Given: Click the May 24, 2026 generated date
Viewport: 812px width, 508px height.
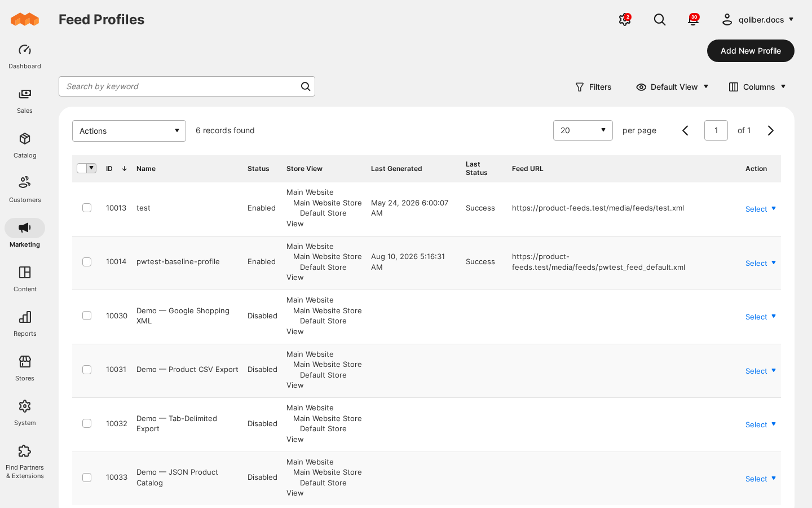Looking at the screenshot, I should [x=409, y=208].
